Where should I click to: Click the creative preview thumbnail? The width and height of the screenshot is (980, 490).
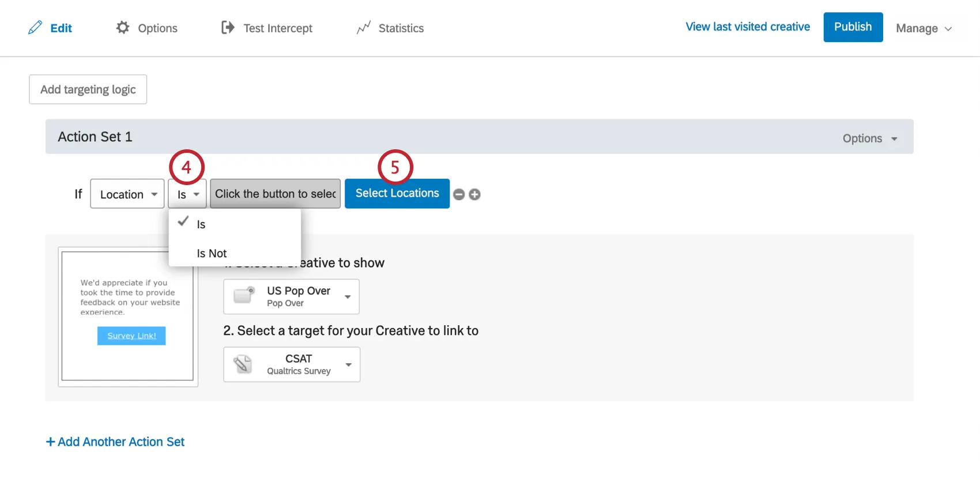[127, 316]
